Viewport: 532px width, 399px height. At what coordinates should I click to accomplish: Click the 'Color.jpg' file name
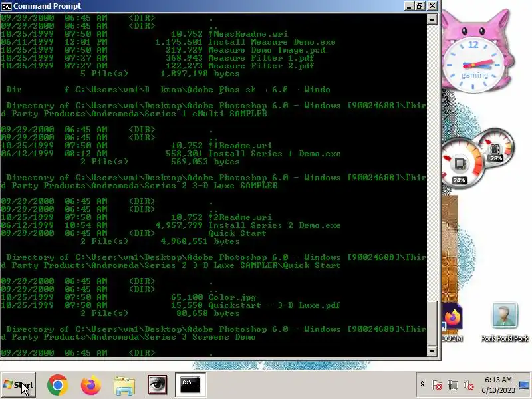[x=232, y=297]
